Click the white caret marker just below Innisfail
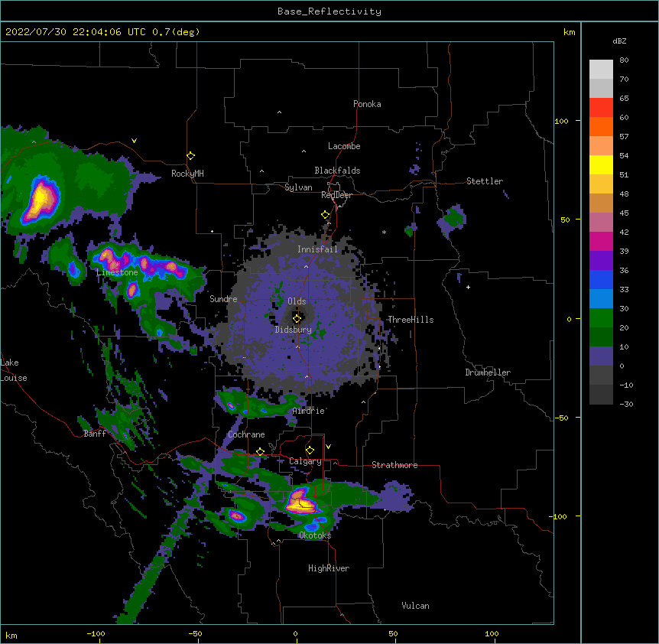Viewport: 659px width, 644px height. (x=306, y=266)
